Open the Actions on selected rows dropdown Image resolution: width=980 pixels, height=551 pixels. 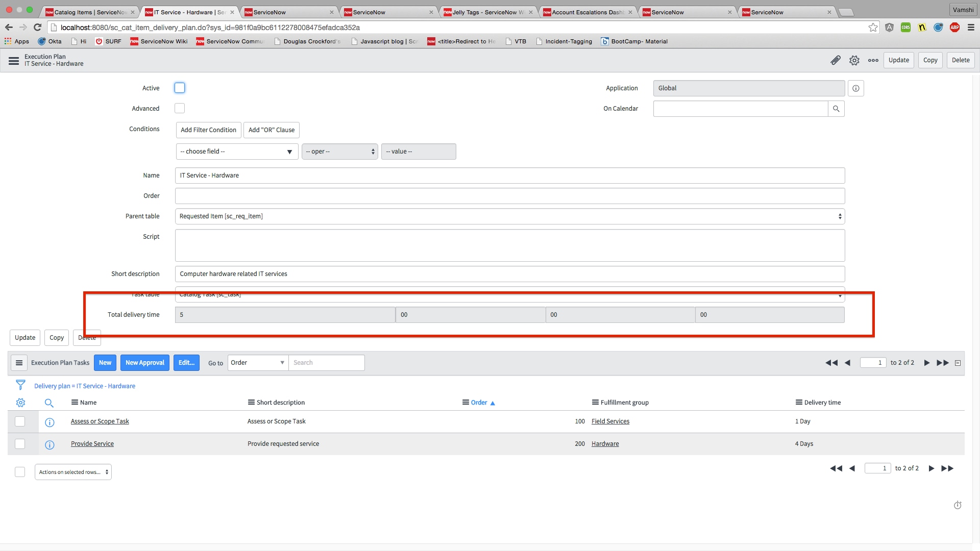[x=72, y=471]
